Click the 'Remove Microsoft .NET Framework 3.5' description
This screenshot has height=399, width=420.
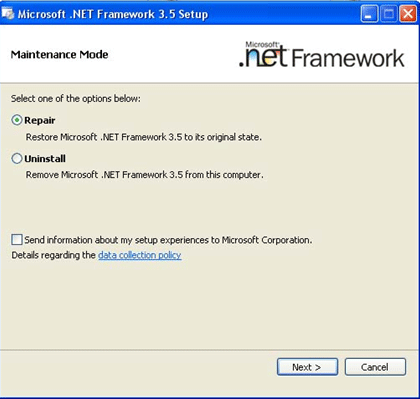pyautogui.click(x=145, y=175)
